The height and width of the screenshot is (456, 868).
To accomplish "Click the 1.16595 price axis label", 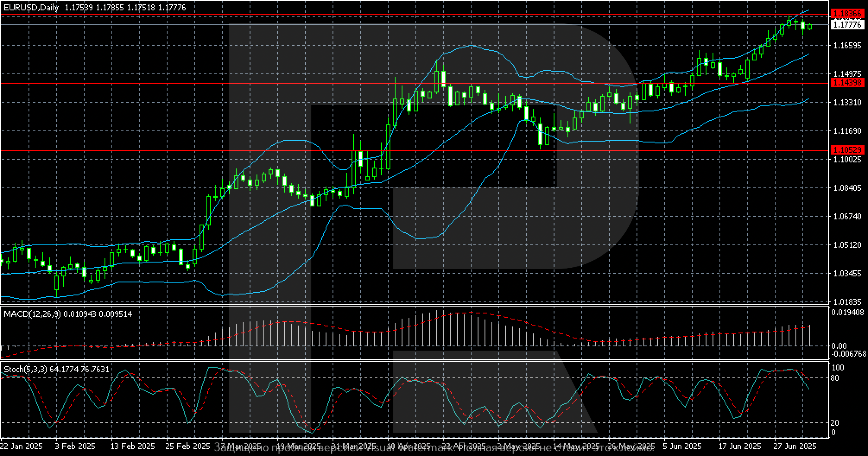I will [847, 45].
